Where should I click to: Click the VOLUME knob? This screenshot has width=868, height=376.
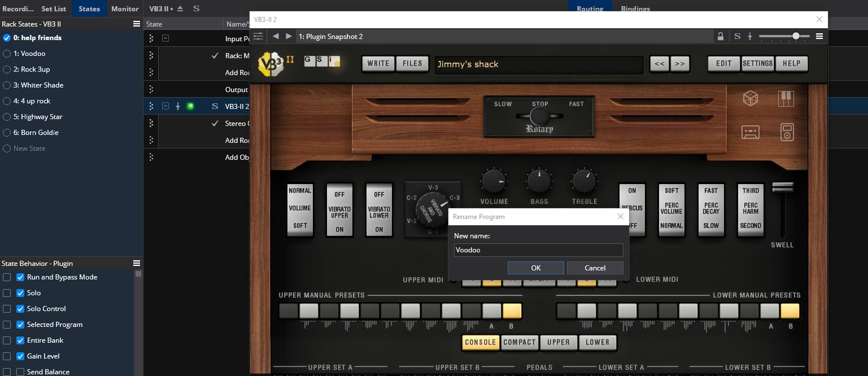[494, 181]
